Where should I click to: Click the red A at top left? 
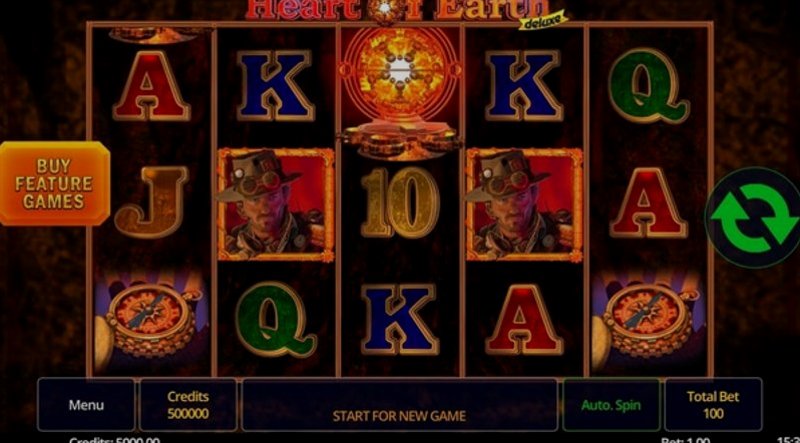152,86
